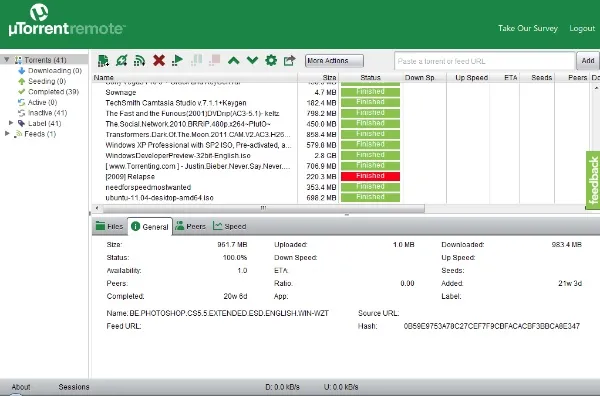Select Feeds (1) in sidebar
The image size is (600, 396).
coord(40,134)
